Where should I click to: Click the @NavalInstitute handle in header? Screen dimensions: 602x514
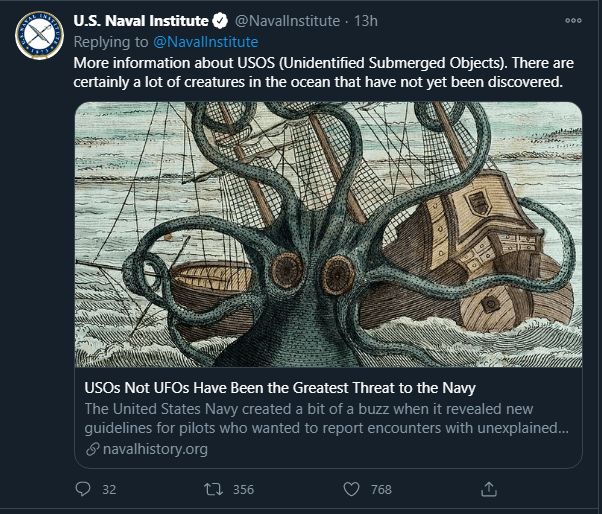click(287, 21)
